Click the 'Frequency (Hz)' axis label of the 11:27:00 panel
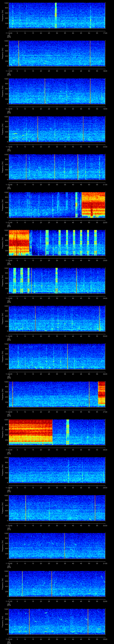Image resolution: width=114 pixels, height=644 pixels. (x=3, y=432)
